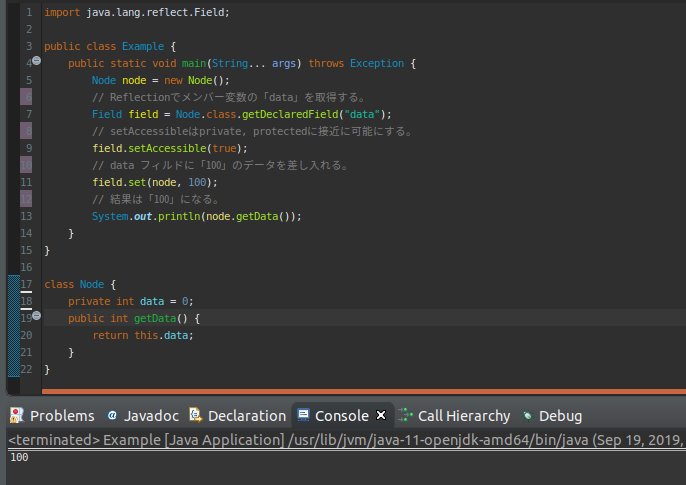Click the setAccessible comment on line 8
The width and height of the screenshot is (686, 485).
click(x=252, y=131)
